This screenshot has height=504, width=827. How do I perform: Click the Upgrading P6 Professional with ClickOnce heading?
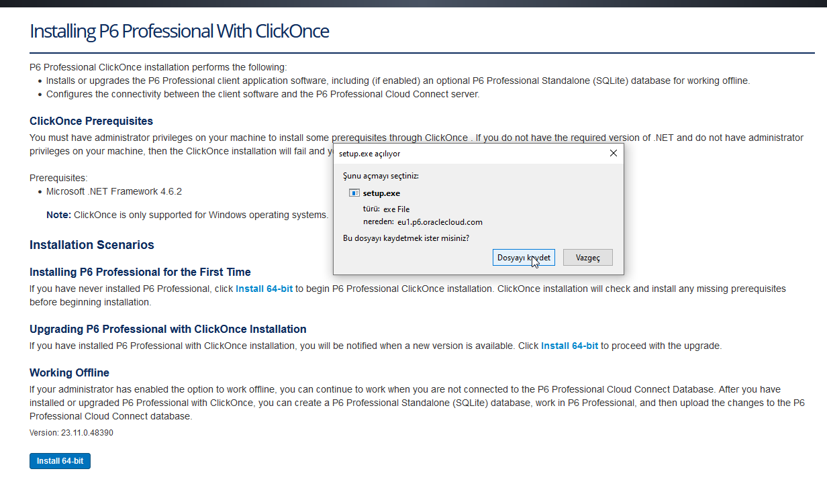(168, 329)
